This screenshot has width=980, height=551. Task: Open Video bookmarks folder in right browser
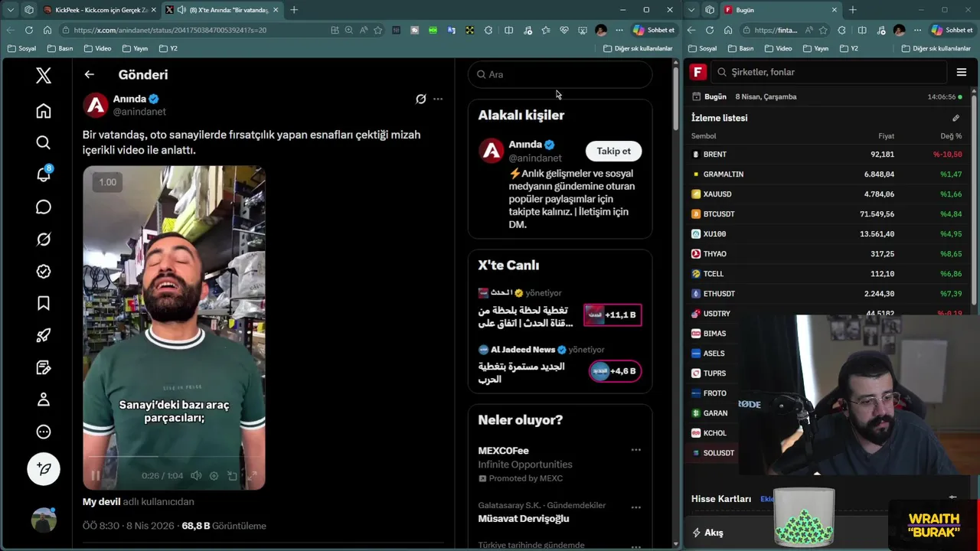point(779,48)
